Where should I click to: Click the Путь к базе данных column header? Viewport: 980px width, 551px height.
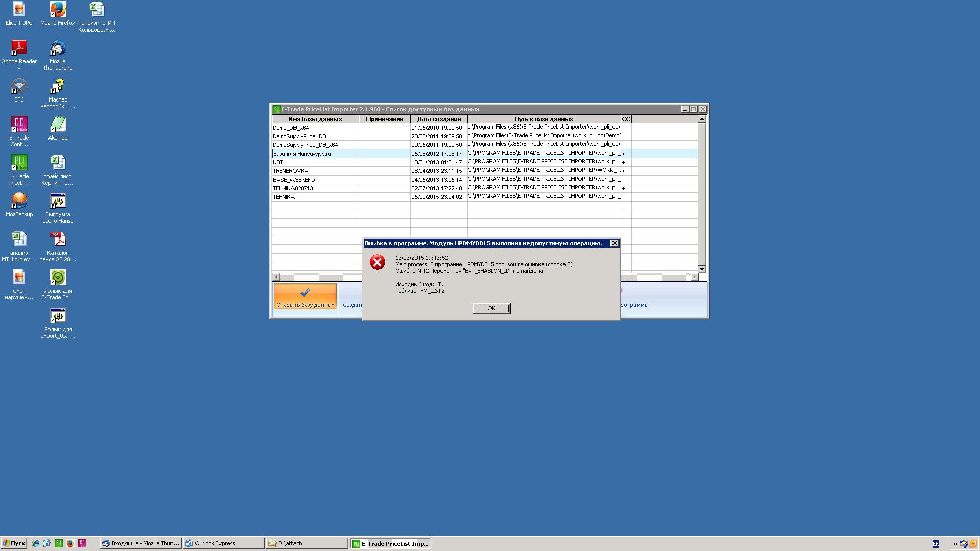[x=544, y=119]
